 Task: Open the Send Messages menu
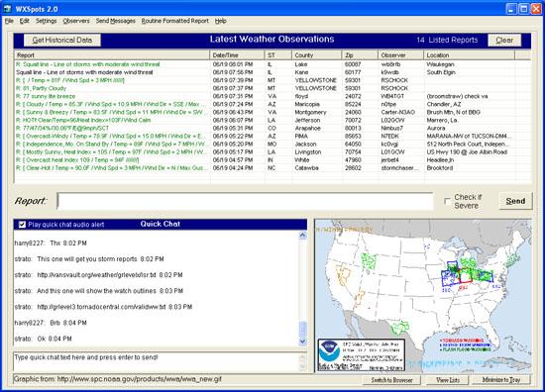(x=115, y=21)
